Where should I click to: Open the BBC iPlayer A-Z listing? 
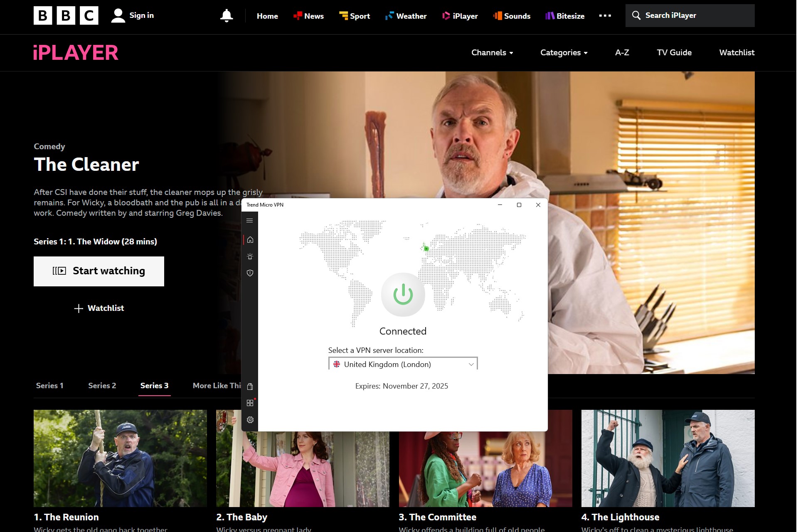pos(622,53)
